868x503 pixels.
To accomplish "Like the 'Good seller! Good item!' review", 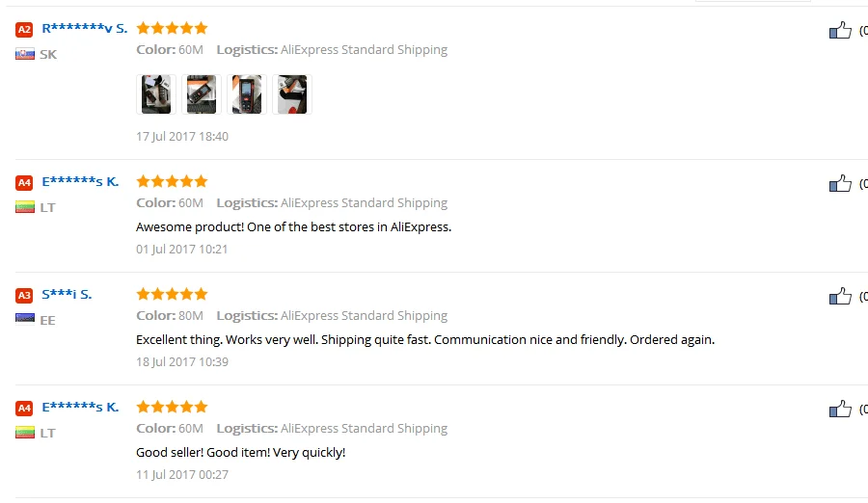I will [x=840, y=409].
